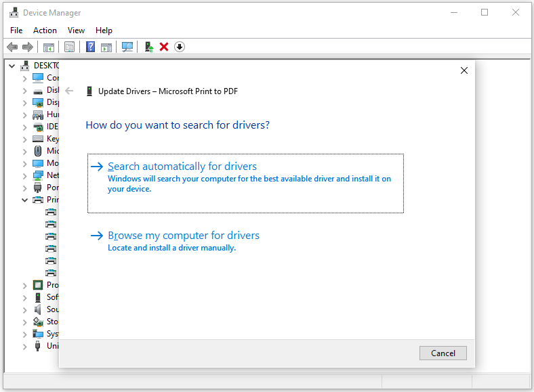
Task: Click the Forward arrow toolbar icon
Action: click(x=28, y=47)
